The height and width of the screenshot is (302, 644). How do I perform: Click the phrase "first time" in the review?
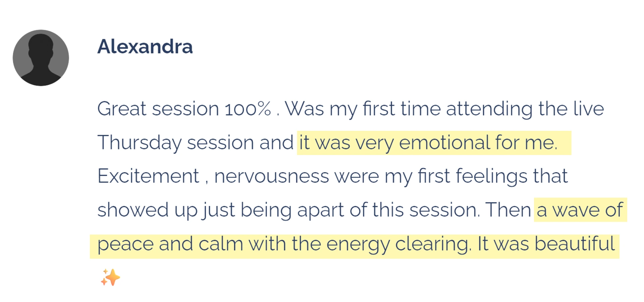[x=401, y=109]
